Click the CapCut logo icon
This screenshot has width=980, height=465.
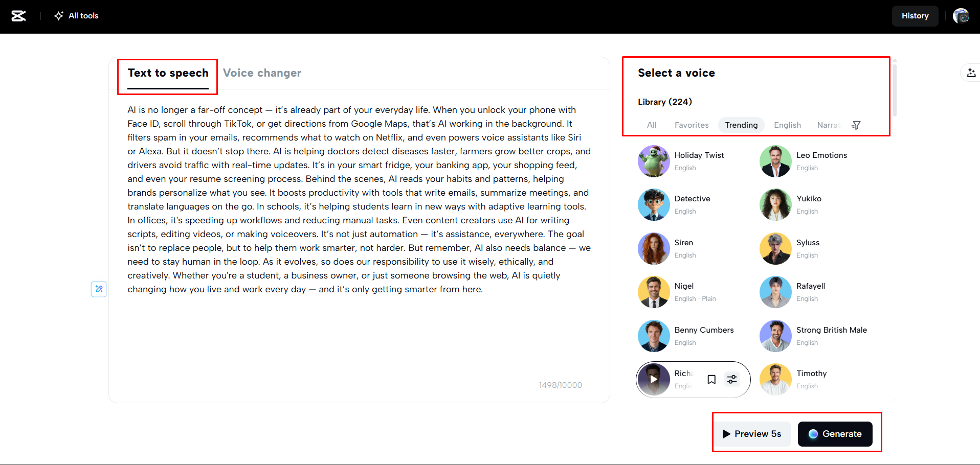tap(18, 16)
